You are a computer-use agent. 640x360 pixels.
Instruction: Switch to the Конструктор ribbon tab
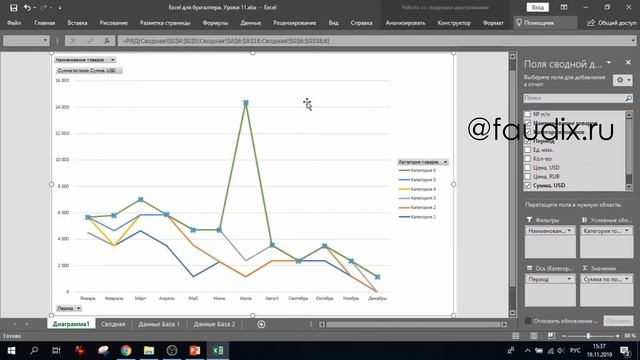(454, 23)
